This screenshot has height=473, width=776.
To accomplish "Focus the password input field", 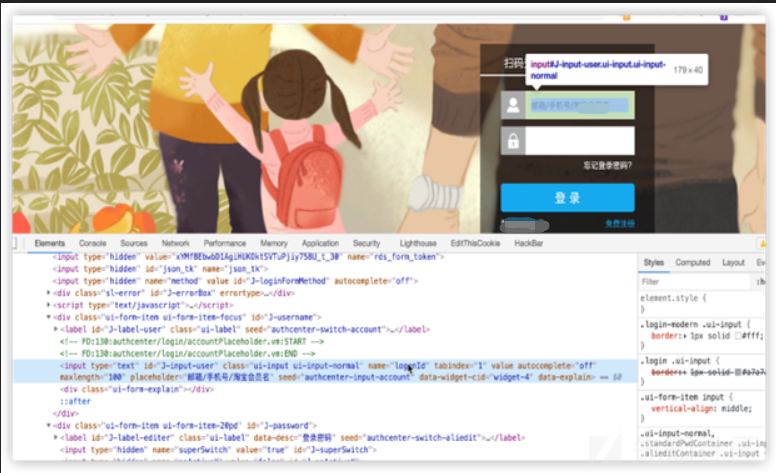I will point(580,141).
